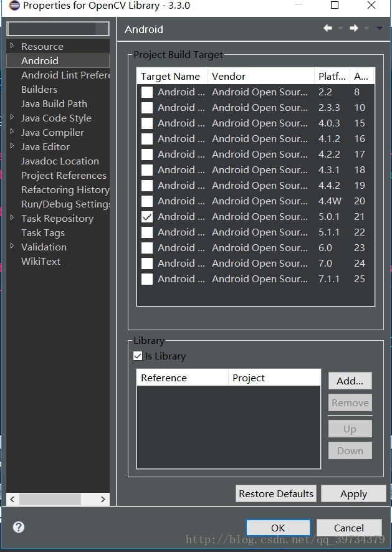The image size is (392, 552).
Task: Close the Properties dialog window
Action: (371, 5)
